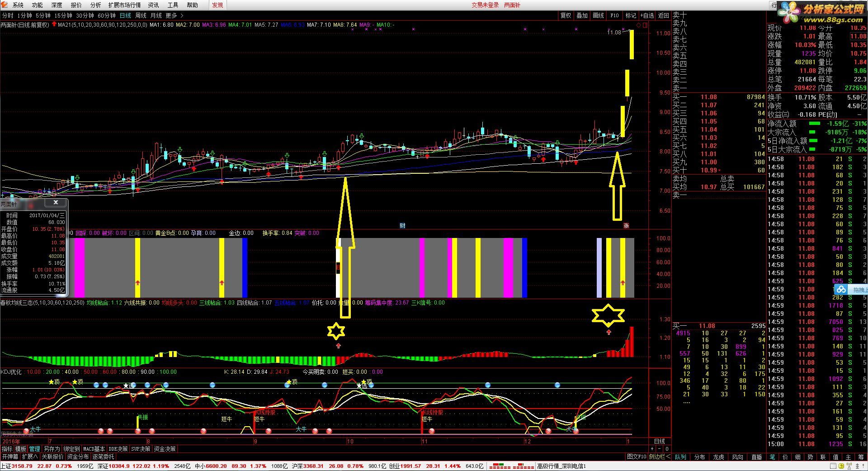The height and width of the screenshot is (471, 868).
Task: Click the 叠加 toolbar button
Action: pyautogui.click(x=582, y=15)
